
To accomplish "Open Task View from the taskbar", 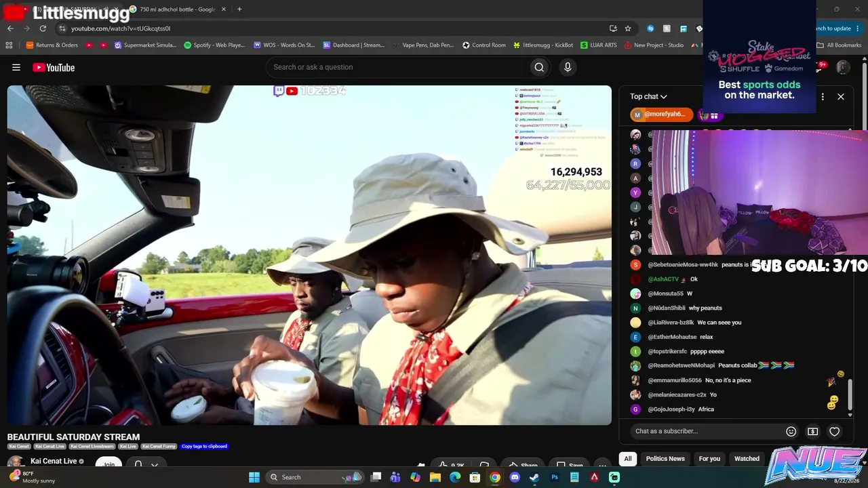I will pos(376,477).
